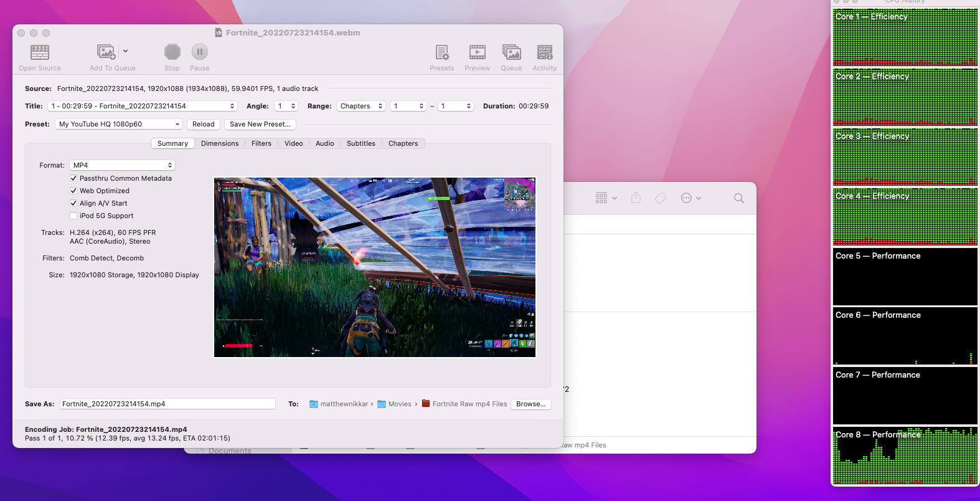Click the Browse destination button
The width and height of the screenshot is (980, 501).
[530, 404]
